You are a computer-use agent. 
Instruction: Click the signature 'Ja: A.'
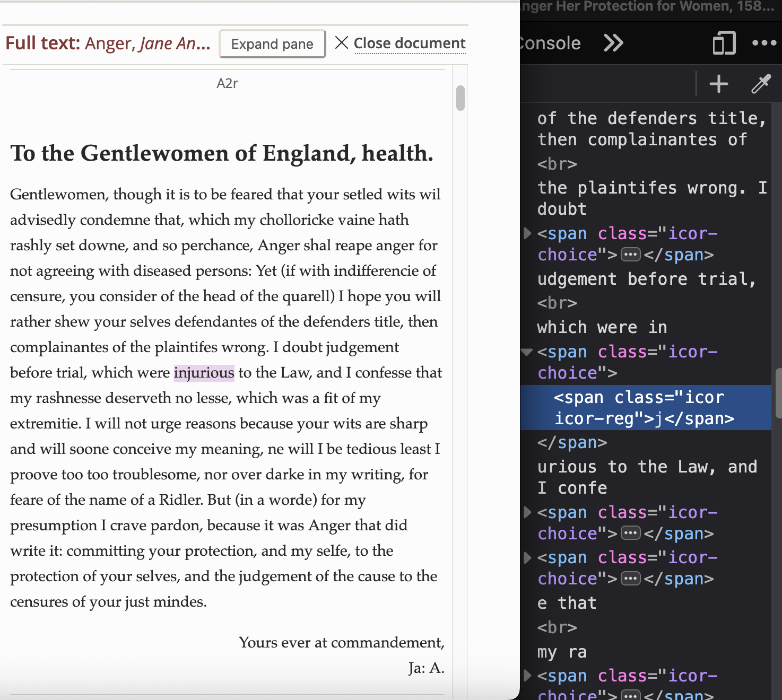(x=426, y=668)
